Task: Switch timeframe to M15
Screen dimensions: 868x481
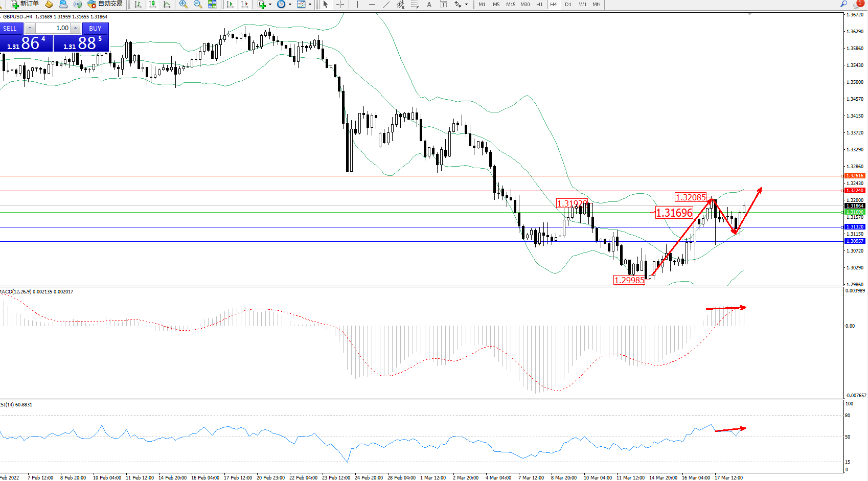Action: (511, 4)
